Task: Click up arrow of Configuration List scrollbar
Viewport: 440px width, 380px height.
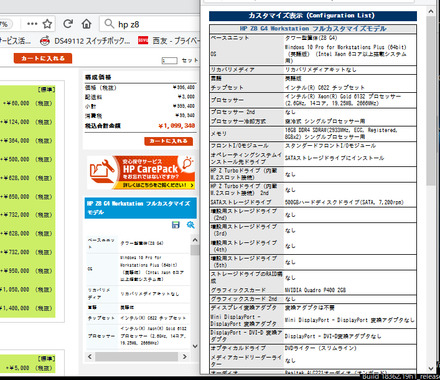Action: tap(431, 11)
